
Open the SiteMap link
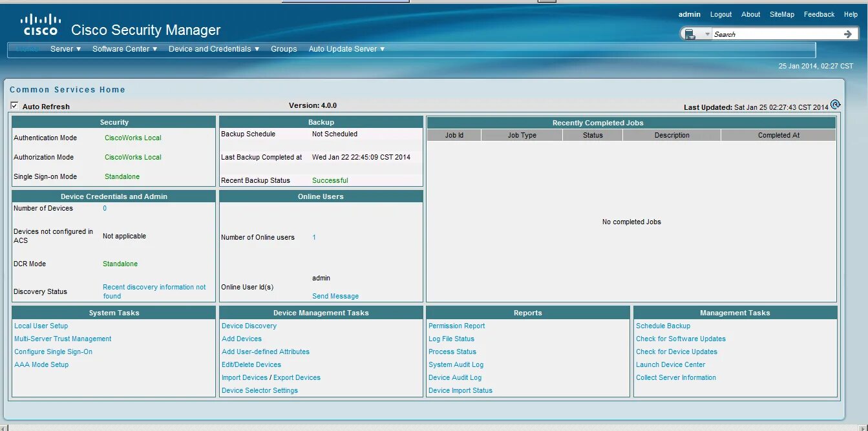tap(781, 14)
